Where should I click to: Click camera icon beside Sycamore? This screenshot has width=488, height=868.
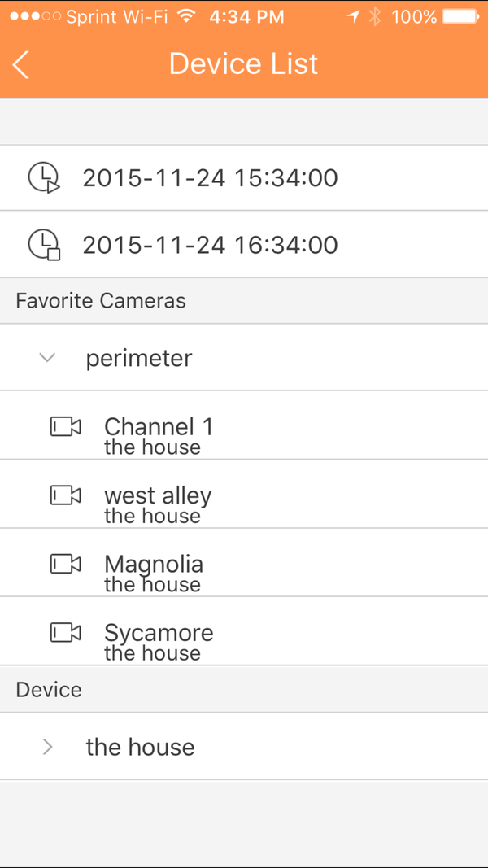pyautogui.click(x=66, y=632)
